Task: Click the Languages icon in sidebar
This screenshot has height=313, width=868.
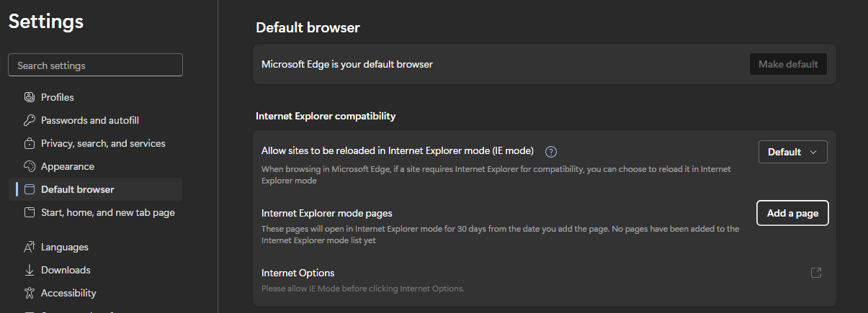Action: tap(30, 247)
